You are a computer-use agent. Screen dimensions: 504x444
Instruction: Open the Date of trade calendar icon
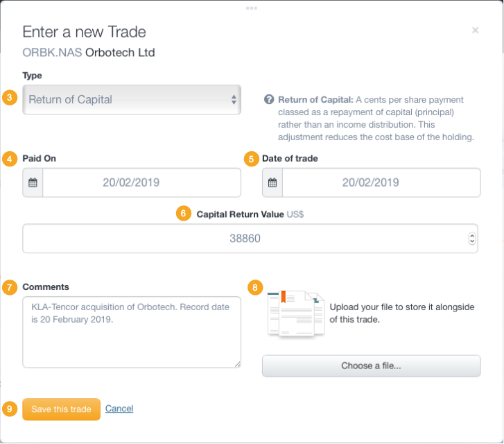coord(272,182)
